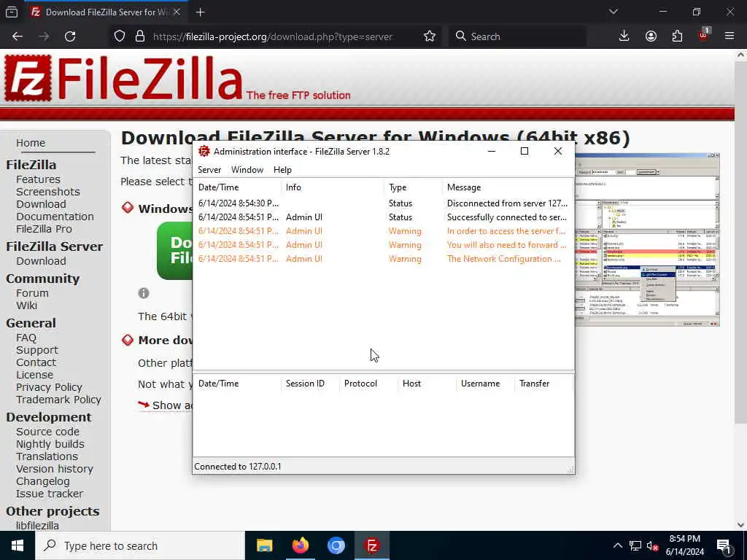Viewport: 747px width, 560px height.
Task: Bookmark this page with the star icon
Action: coord(429,36)
